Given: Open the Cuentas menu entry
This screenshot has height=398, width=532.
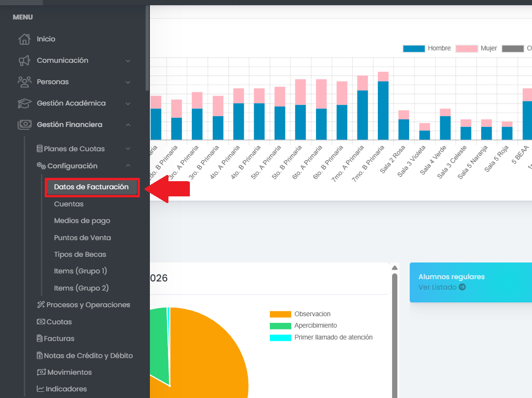Looking at the screenshot, I should 69,204.
